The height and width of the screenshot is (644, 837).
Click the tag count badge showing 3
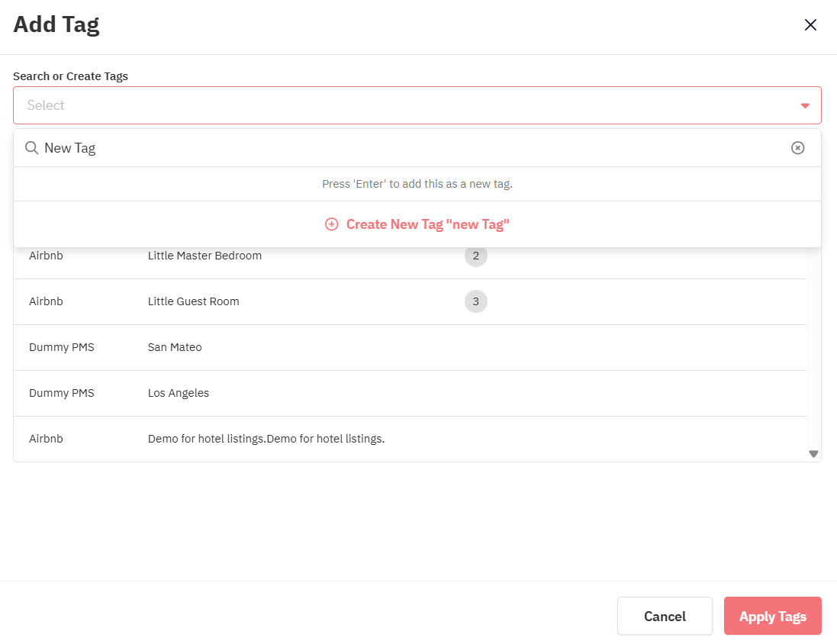point(475,301)
